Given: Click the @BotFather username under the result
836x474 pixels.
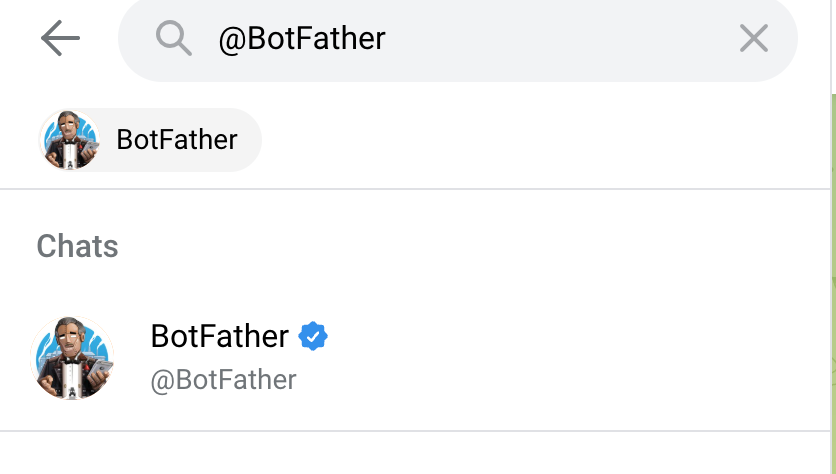Looking at the screenshot, I should 223,380.
